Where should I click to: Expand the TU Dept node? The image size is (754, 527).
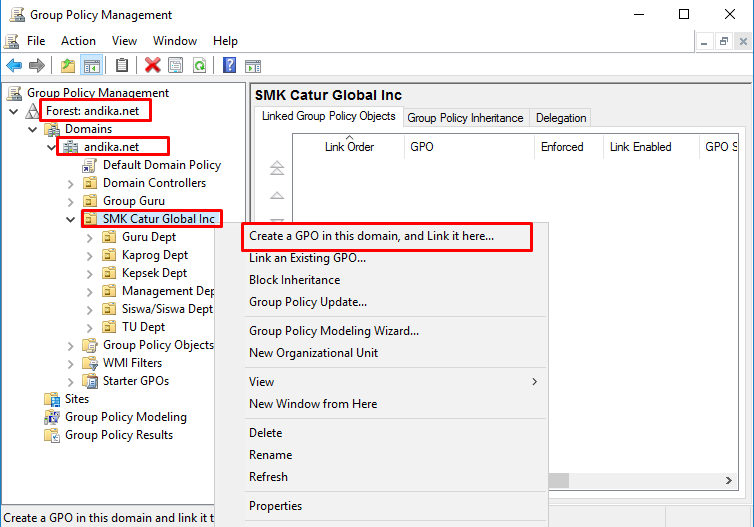89,327
